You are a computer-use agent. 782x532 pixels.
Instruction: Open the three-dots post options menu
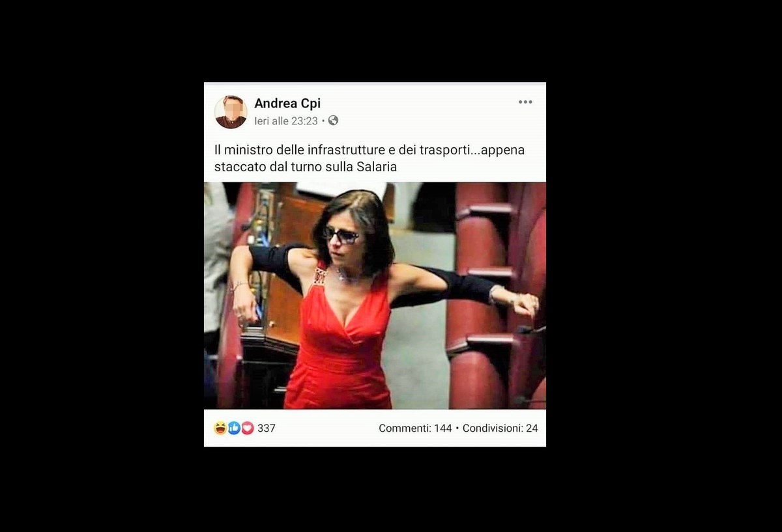point(525,102)
